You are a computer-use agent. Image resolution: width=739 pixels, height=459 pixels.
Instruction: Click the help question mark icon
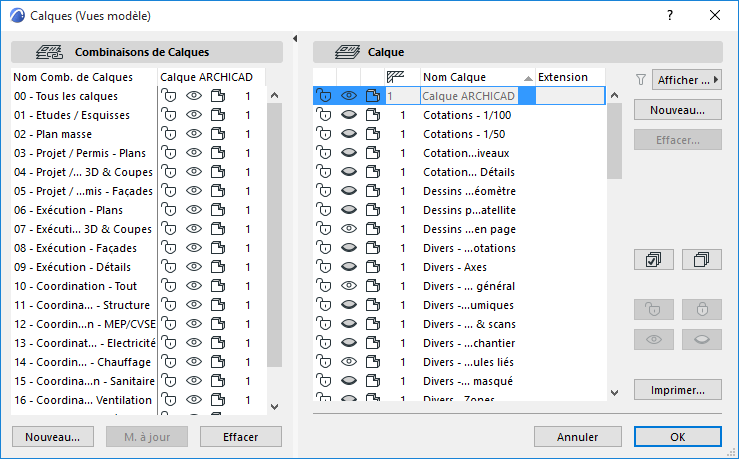point(670,16)
